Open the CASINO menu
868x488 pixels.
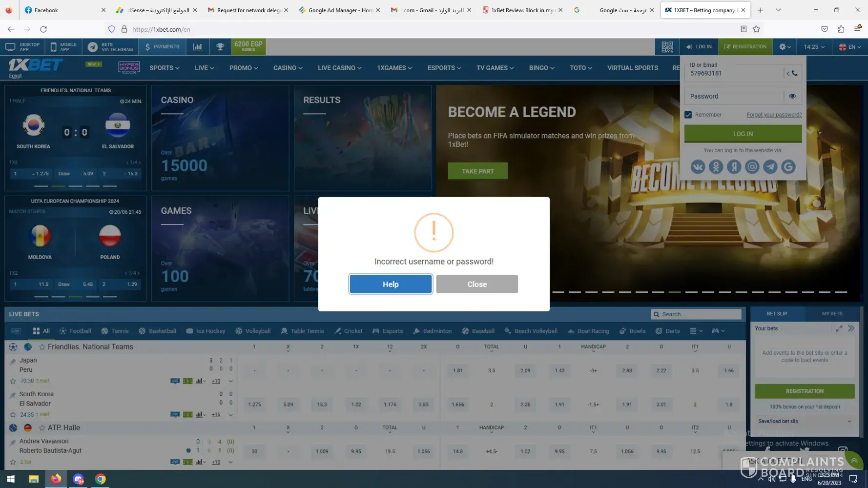click(x=288, y=68)
